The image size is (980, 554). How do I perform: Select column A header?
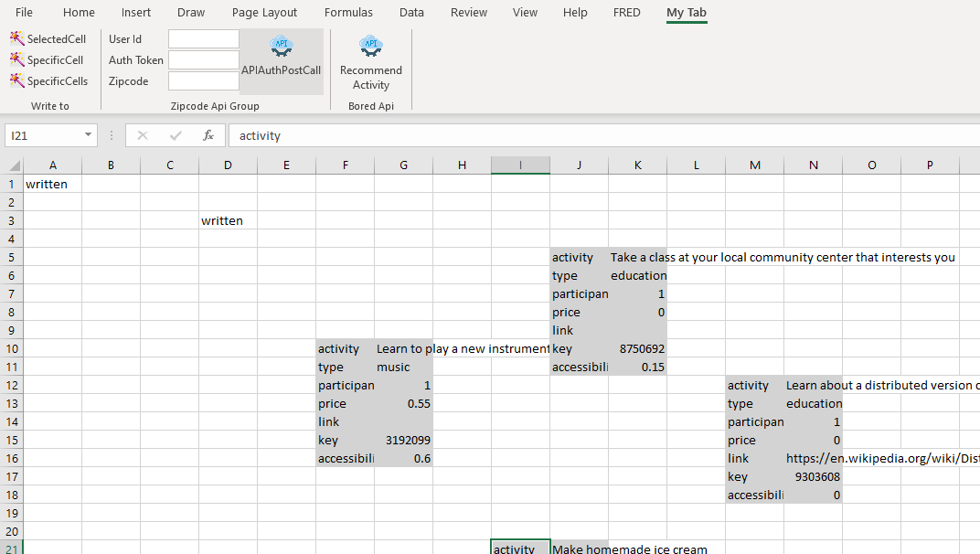[x=52, y=165]
